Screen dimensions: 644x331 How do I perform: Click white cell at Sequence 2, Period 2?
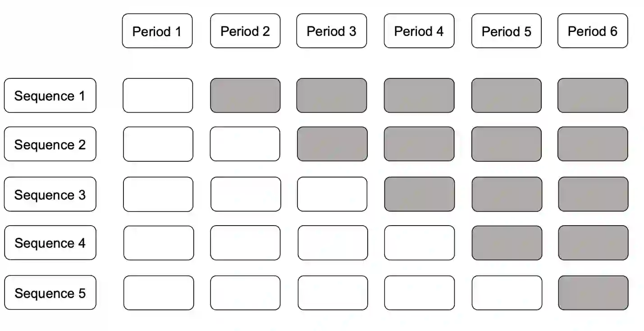245,144
